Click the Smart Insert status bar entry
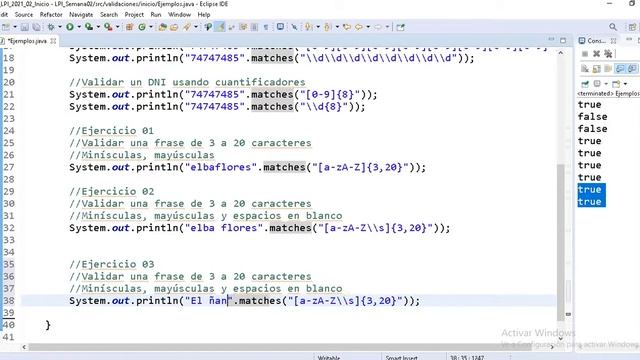The width and height of the screenshot is (640, 360). [401, 358]
